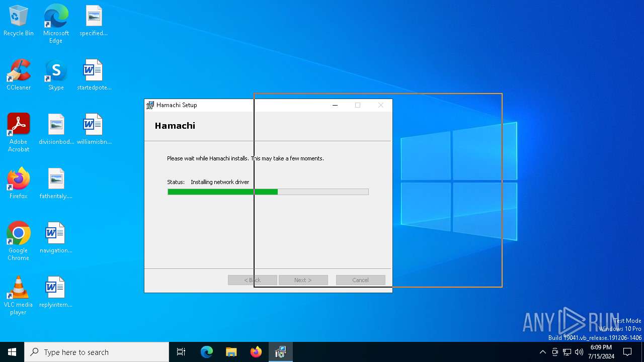Click the green installation progress bar
Image resolution: width=644 pixels, height=362 pixels.
tap(268, 192)
